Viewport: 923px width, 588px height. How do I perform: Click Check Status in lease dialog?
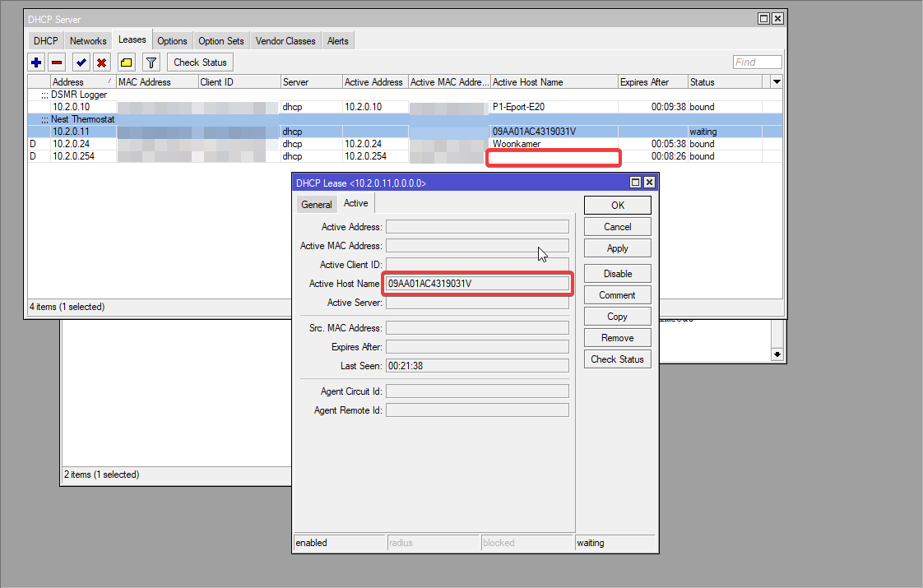pos(618,359)
